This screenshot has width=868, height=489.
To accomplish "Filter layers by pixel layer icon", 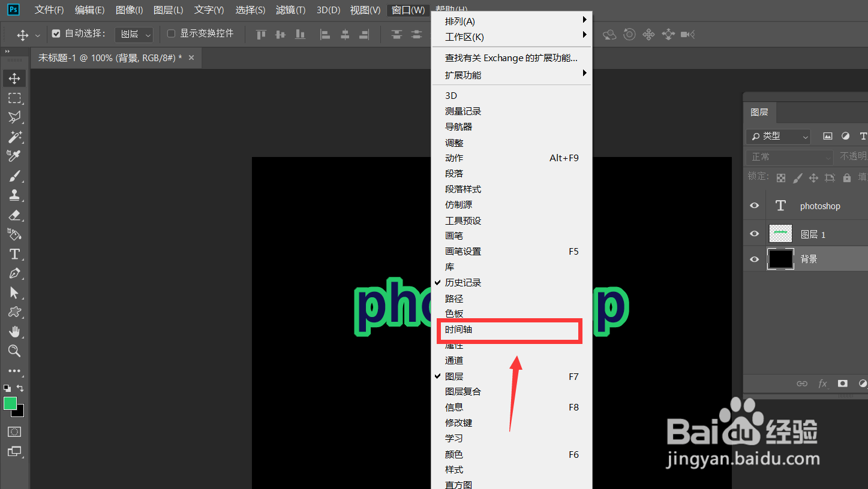I will 828,136.
